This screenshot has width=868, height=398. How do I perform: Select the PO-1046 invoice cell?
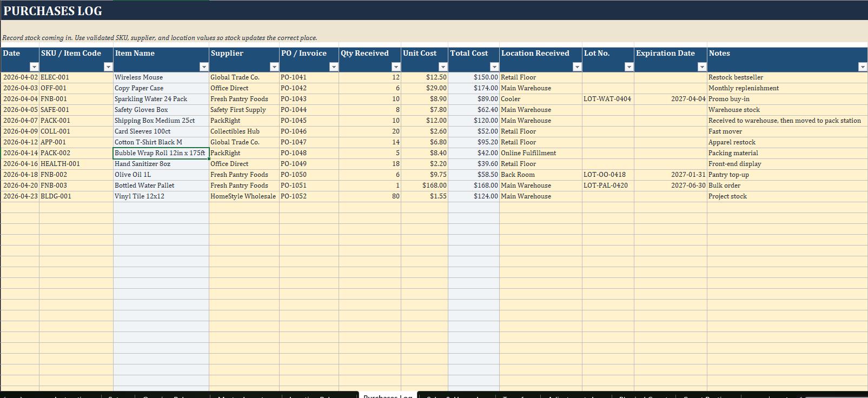pyautogui.click(x=309, y=131)
